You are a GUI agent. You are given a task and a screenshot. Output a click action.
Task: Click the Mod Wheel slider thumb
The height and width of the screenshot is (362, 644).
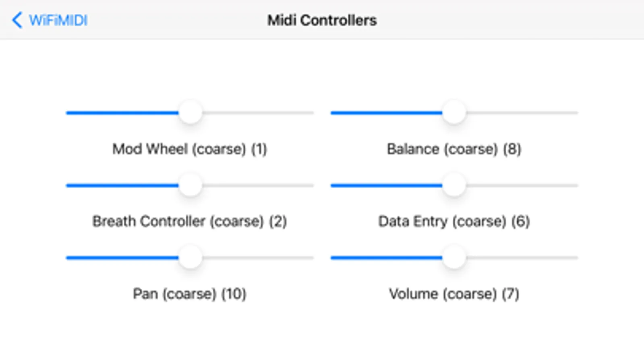(x=190, y=113)
